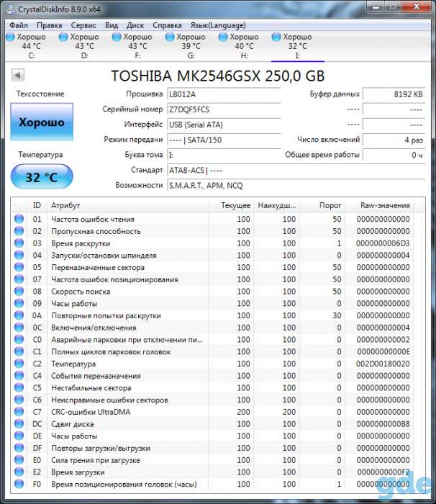Click status icon for CRC-ошибки UltraDMA

tap(19, 412)
